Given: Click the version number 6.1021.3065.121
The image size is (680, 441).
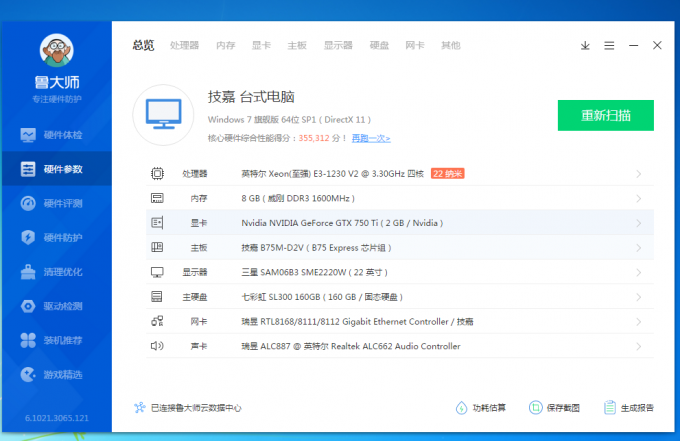Looking at the screenshot, I should pos(56,418).
